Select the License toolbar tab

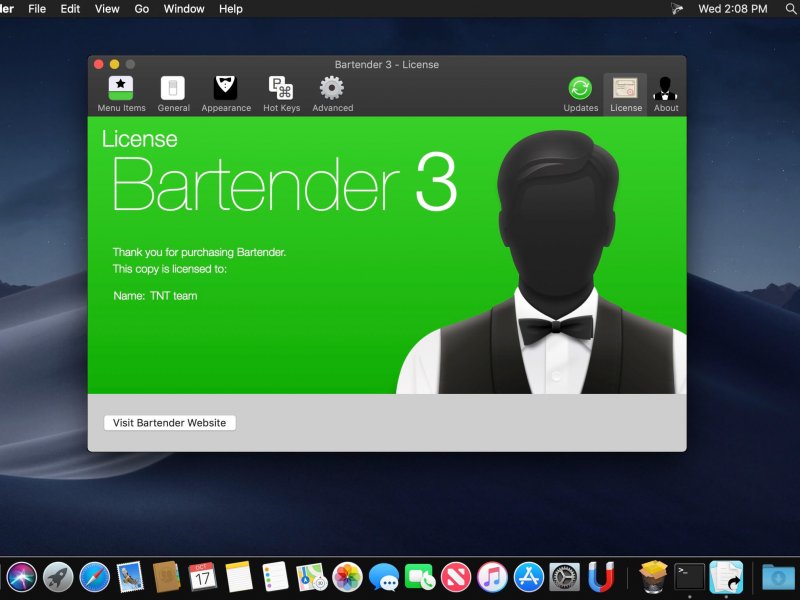tap(626, 94)
